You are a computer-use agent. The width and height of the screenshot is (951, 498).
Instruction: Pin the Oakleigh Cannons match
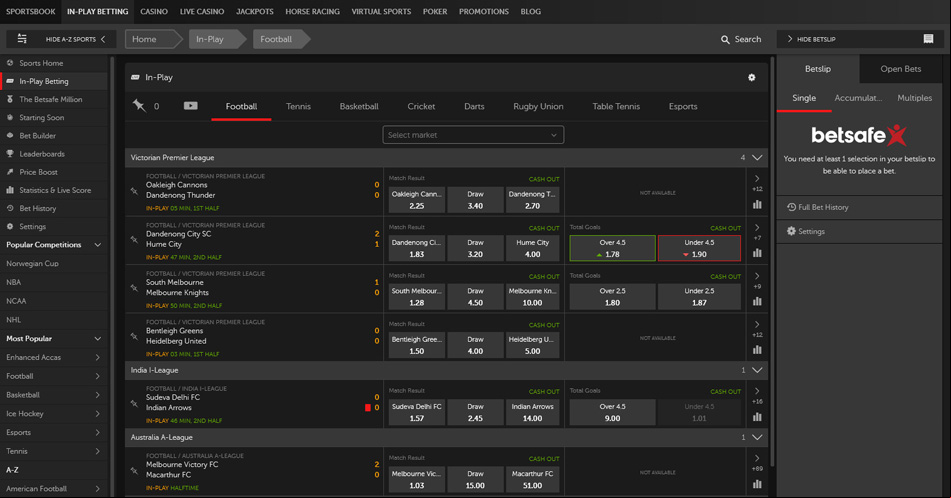135,191
